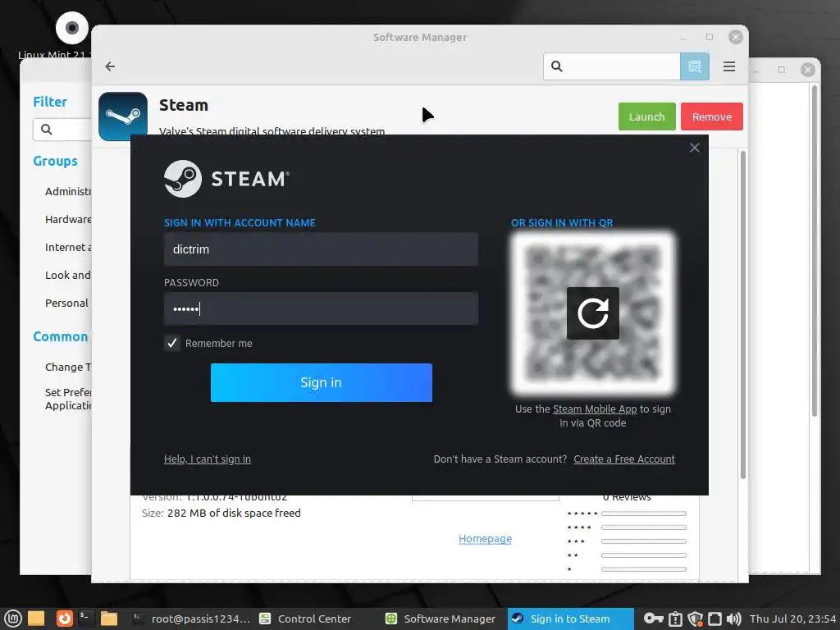Open the file manager folder launcher
Screen dimensions: 840x630
pyautogui.click(x=109, y=619)
